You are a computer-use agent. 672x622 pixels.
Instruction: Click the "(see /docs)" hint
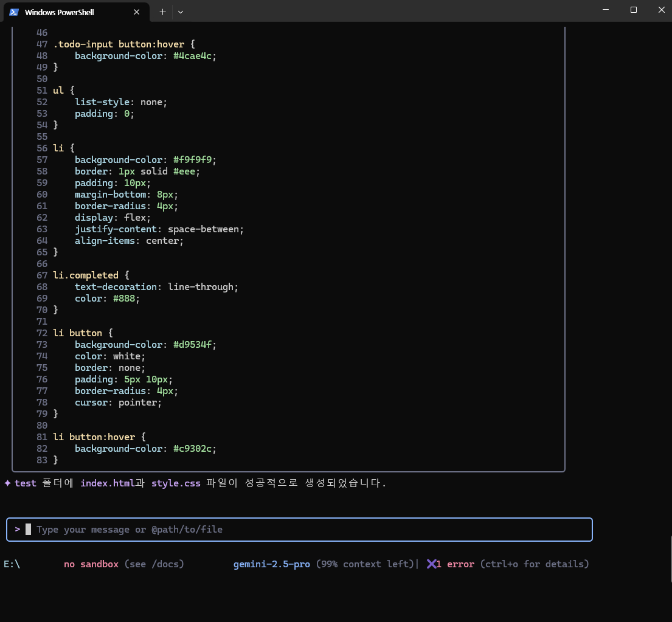coord(154,564)
